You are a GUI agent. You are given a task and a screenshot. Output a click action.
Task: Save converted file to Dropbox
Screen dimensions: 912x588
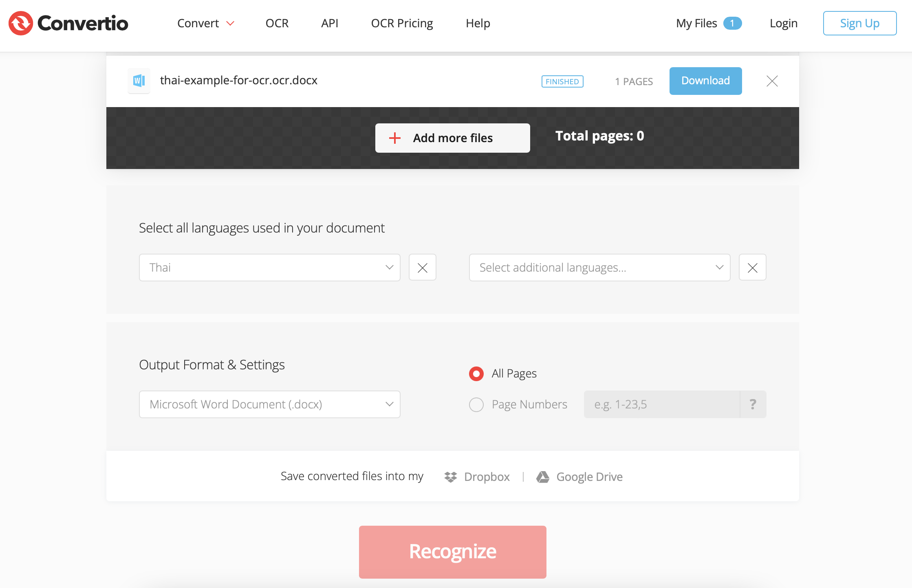476,476
